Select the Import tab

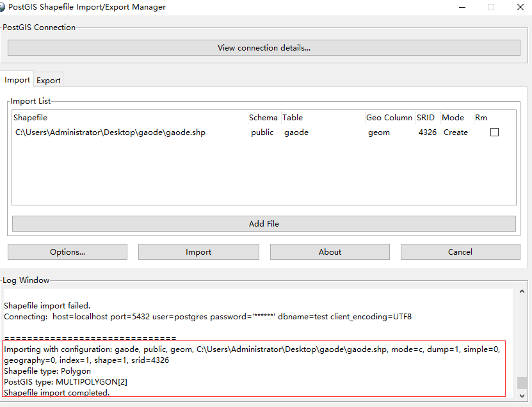pos(17,79)
